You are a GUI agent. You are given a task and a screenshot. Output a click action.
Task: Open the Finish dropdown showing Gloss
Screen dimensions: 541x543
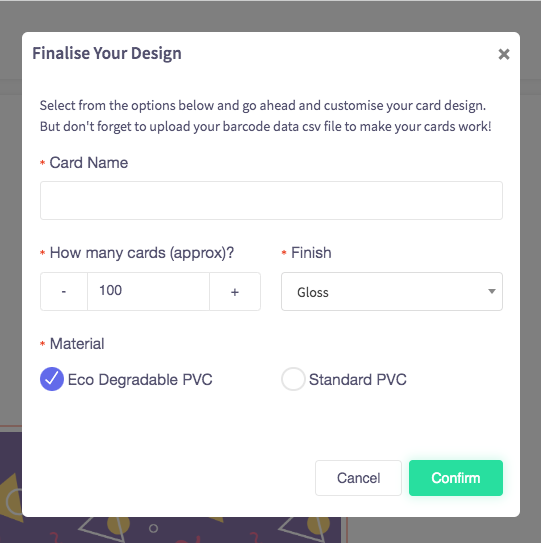(392, 291)
